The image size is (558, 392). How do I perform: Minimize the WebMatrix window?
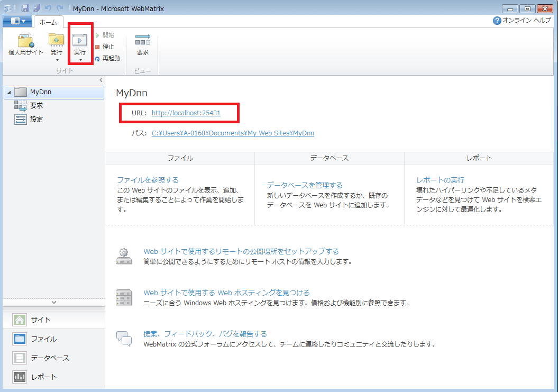tap(510, 8)
